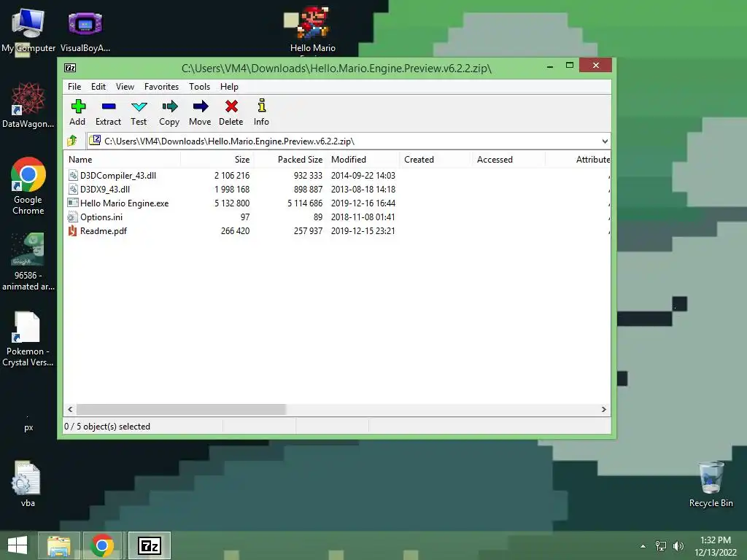Screen dimensions: 747x560
Task: Click the Copy toolbar icon
Action: (169, 106)
